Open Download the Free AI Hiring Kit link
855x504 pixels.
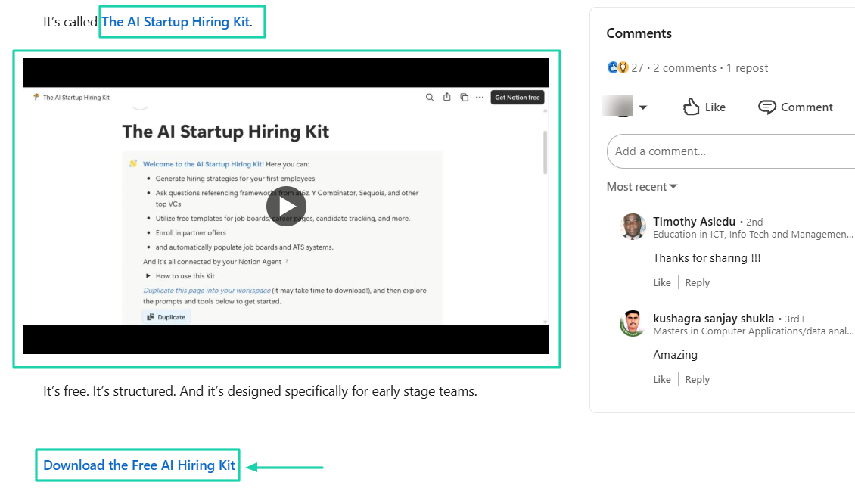click(139, 465)
